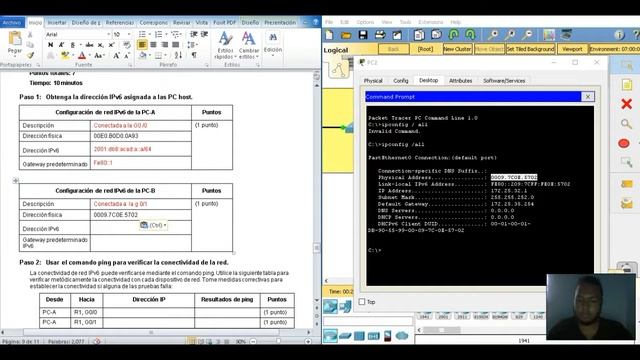The width and height of the screenshot is (640, 360).
Task: Click the open folder icon in Packet Tracer
Action: (x=346, y=35)
